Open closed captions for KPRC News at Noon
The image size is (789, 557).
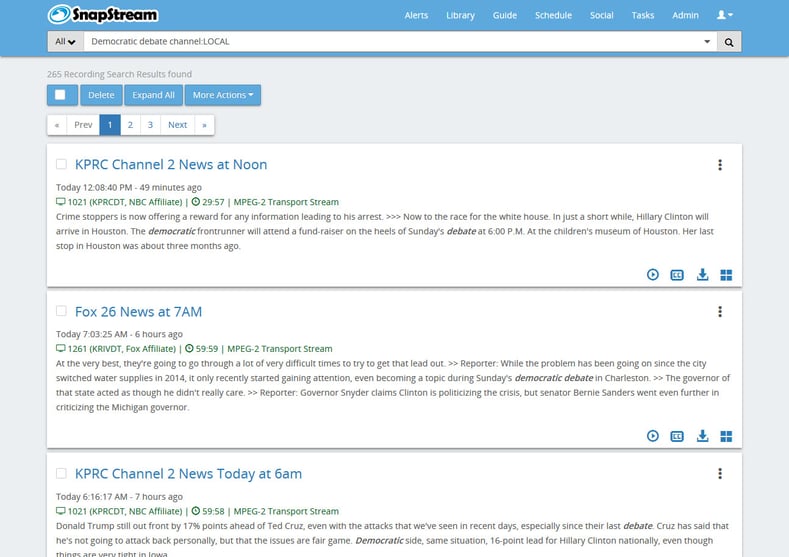(677, 275)
